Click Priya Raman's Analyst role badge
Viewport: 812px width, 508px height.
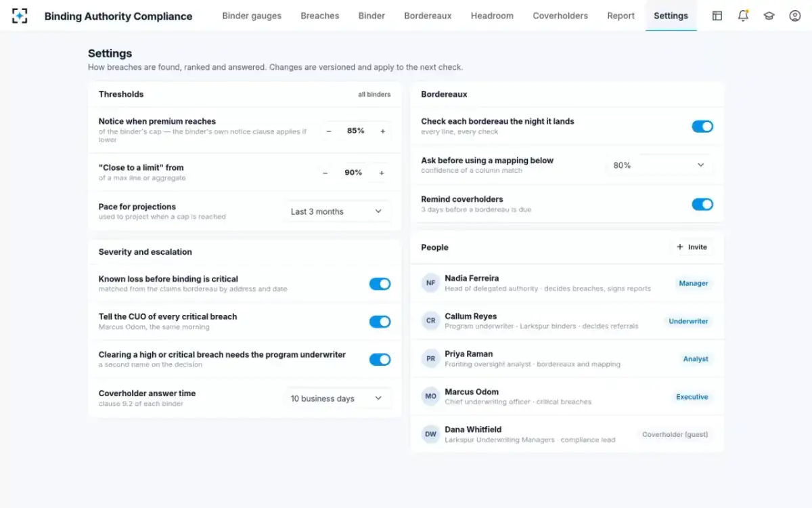click(696, 359)
